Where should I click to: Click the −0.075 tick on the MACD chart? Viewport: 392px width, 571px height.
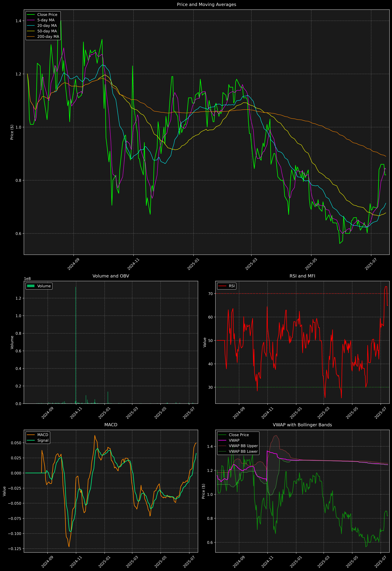[15, 518]
